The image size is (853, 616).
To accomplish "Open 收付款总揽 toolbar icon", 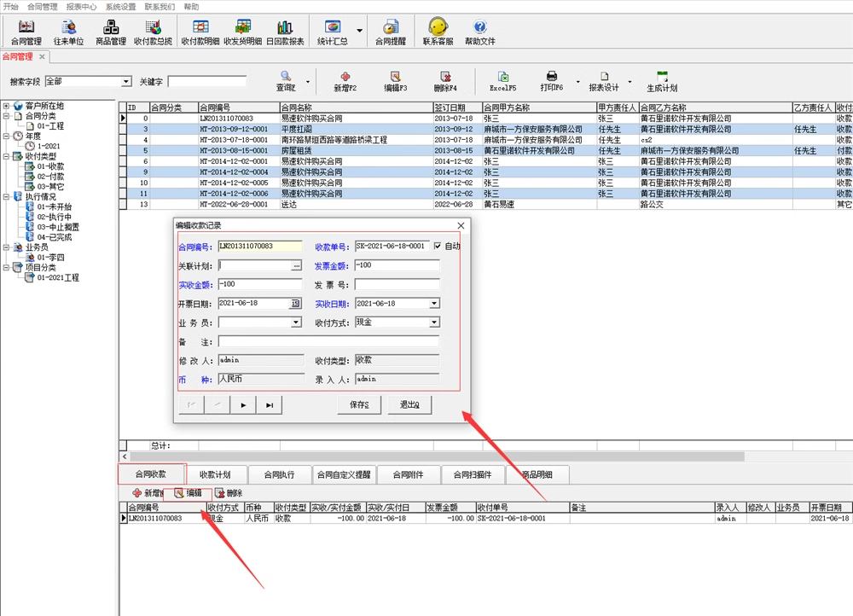I will coord(154,32).
